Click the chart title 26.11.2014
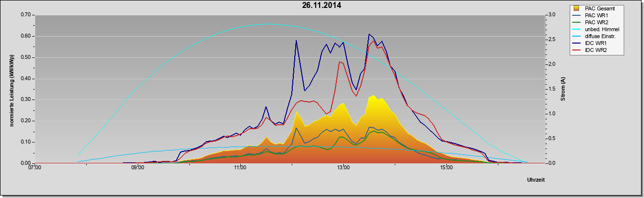This screenshot has height=198, width=644. coord(322,6)
